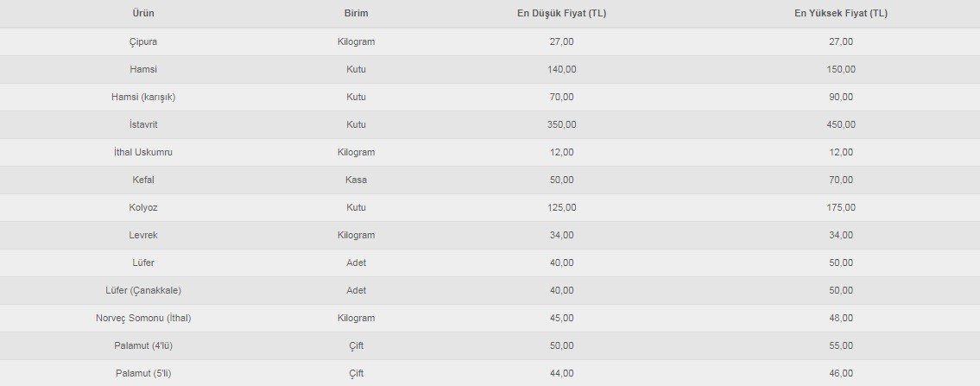Viewport: 980px width, 386px height.
Task: Select the Palamut (4'lü) product name
Action: click(143, 345)
